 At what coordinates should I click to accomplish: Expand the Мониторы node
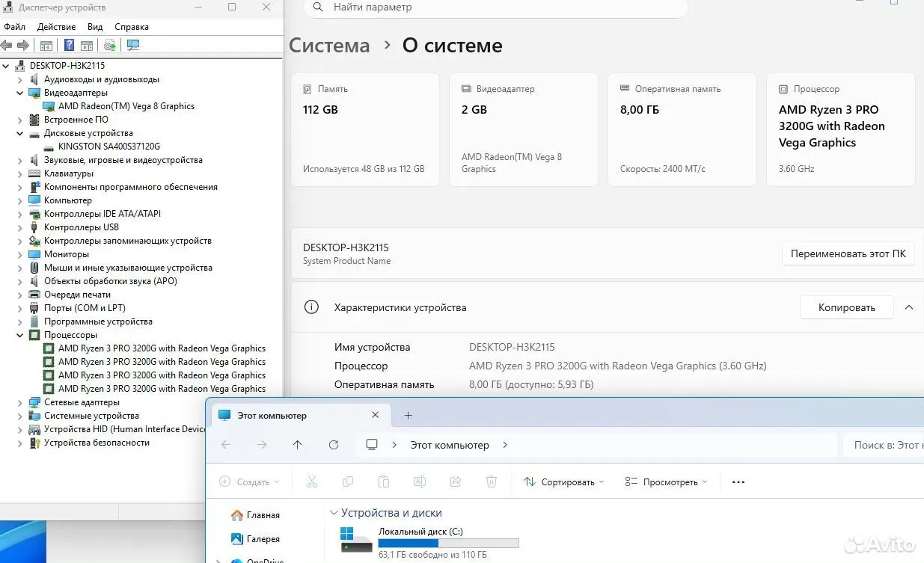click(x=20, y=254)
